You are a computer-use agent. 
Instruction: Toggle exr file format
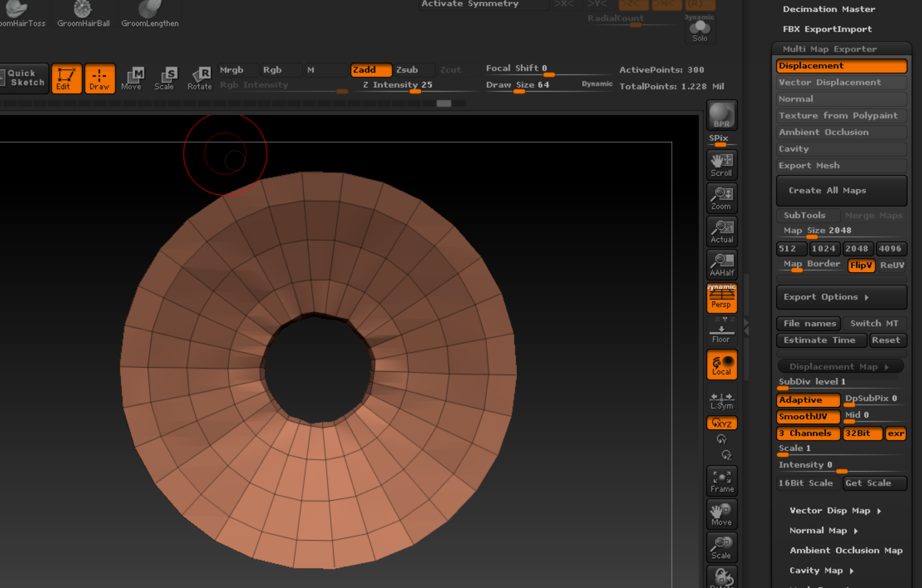point(896,433)
